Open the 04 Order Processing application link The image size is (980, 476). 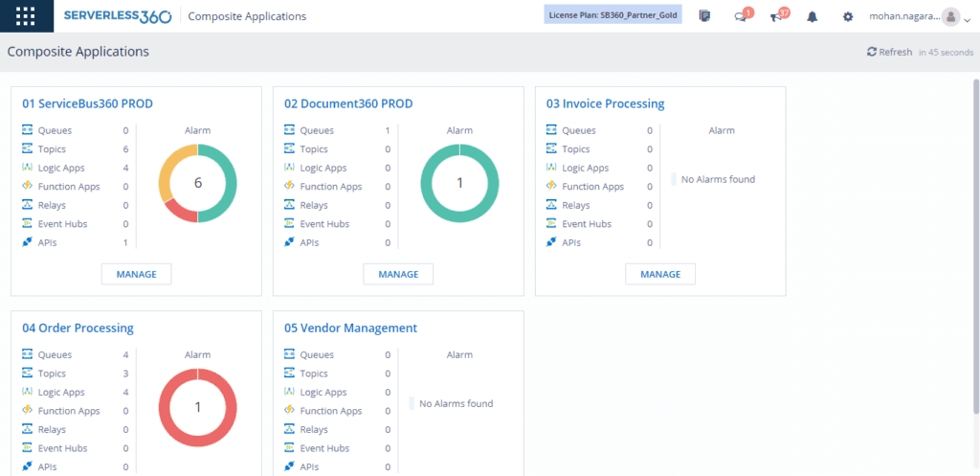coord(78,328)
